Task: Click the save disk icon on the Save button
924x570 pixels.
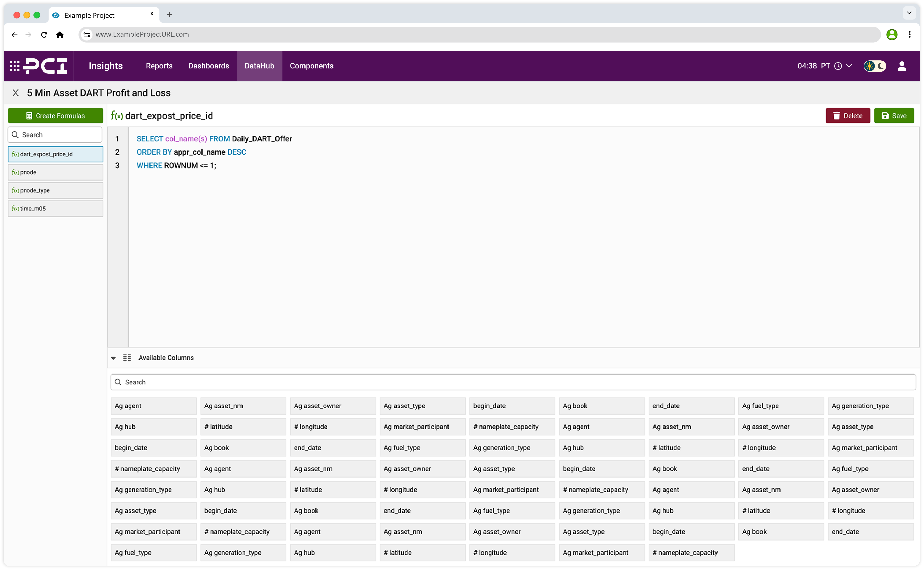Action: [885, 116]
